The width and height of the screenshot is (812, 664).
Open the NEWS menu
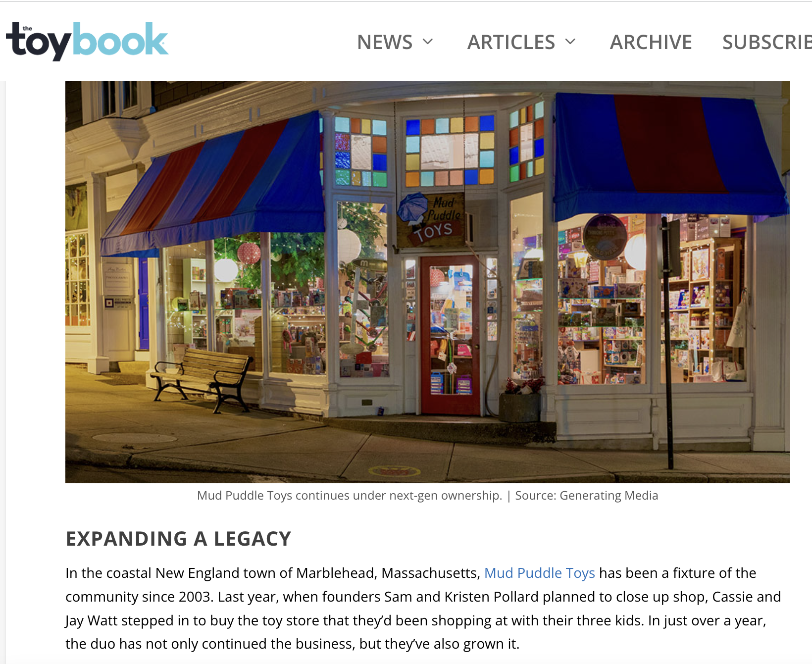coord(395,42)
